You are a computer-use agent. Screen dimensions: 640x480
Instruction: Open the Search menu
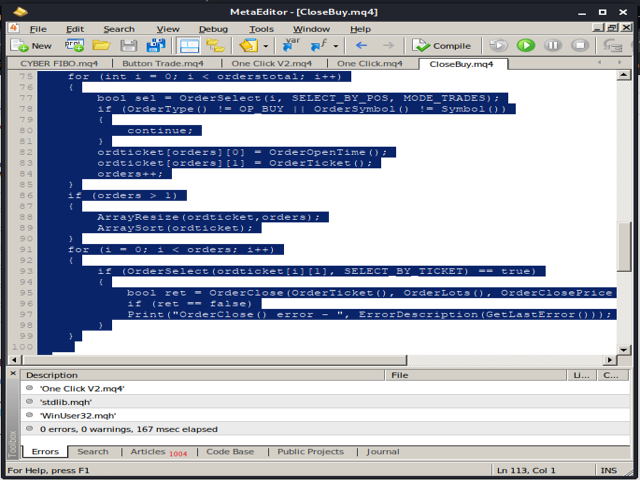(x=119, y=29)
